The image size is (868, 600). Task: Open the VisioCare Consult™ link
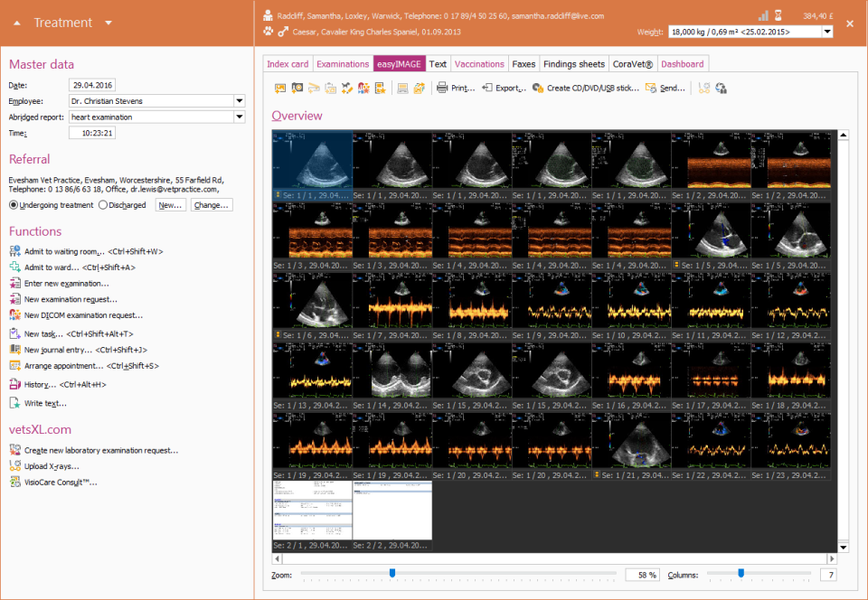(x=61, y=483)
